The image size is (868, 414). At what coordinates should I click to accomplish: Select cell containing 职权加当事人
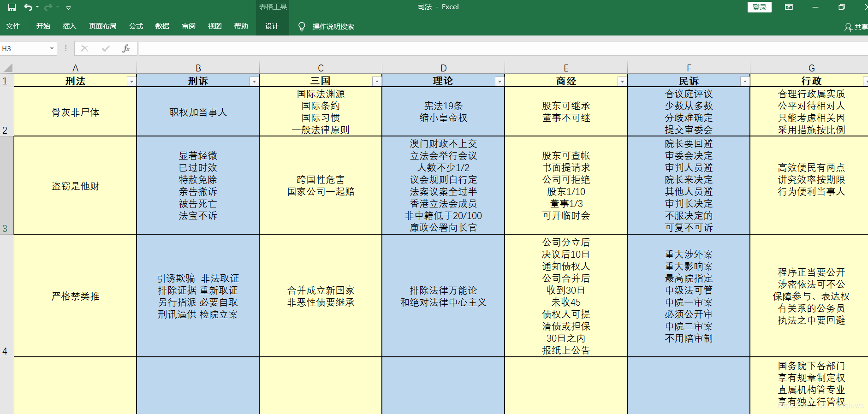coord(198,112)
